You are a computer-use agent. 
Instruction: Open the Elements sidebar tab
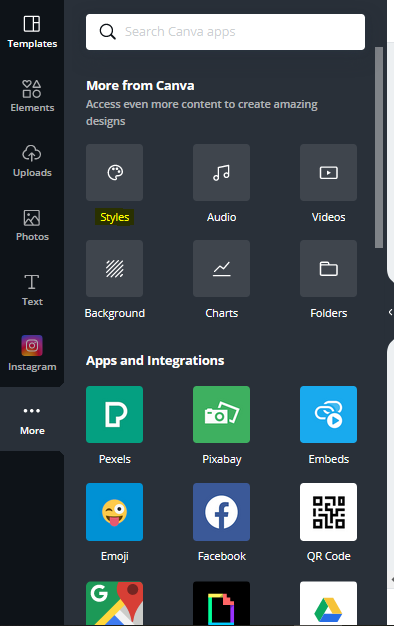(32, 96)
